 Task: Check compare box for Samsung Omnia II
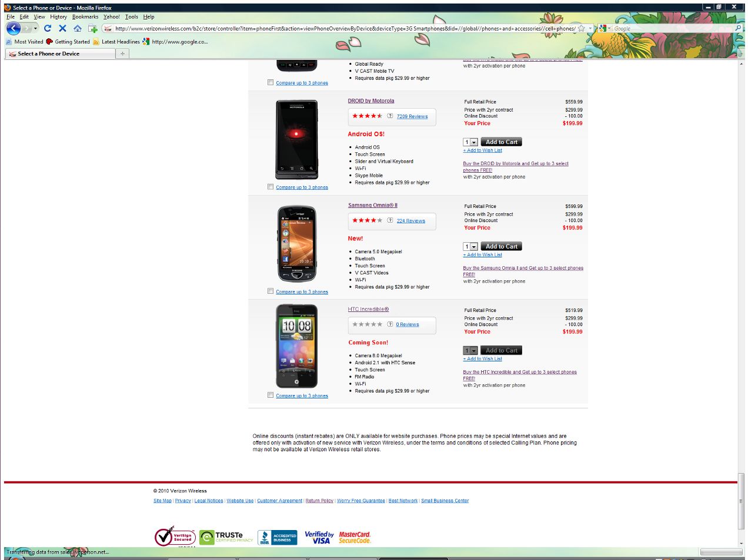[x=271, y=291]
